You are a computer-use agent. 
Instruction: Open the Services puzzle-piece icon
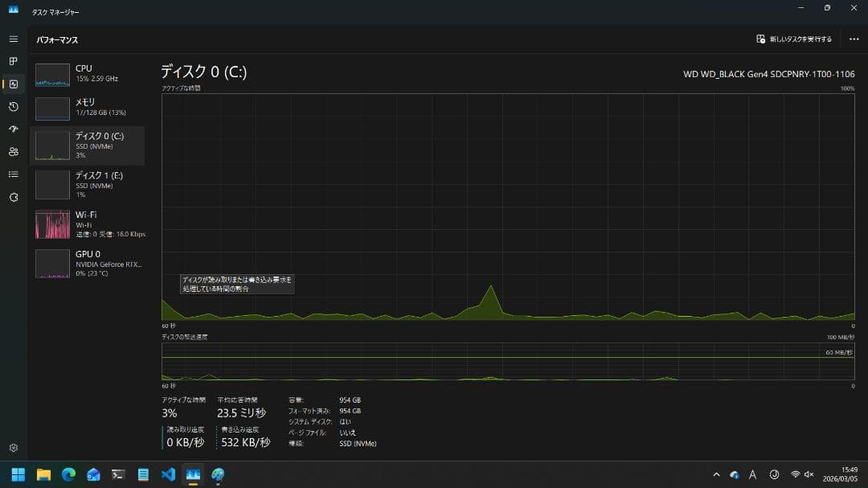click(x=13, y=197)
